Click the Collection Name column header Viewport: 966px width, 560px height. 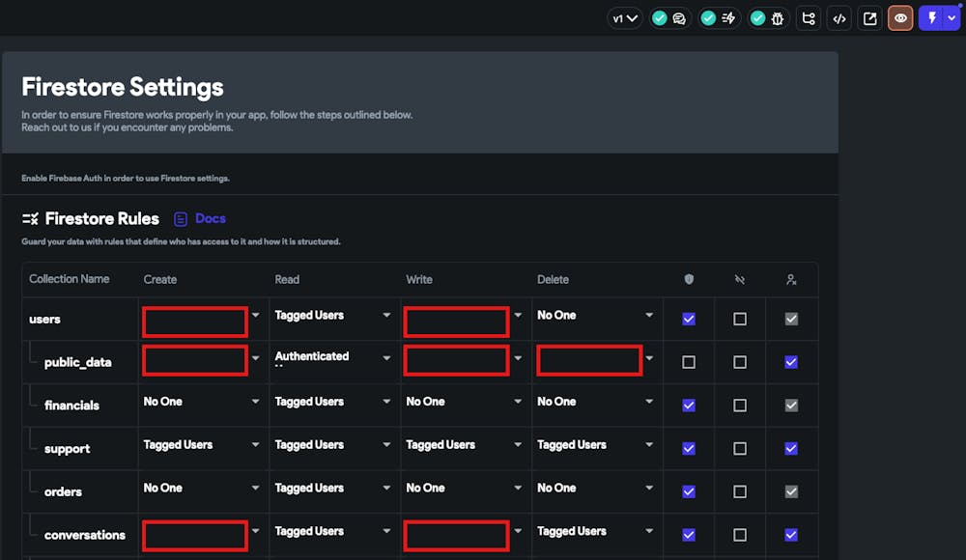pos(69,279)
